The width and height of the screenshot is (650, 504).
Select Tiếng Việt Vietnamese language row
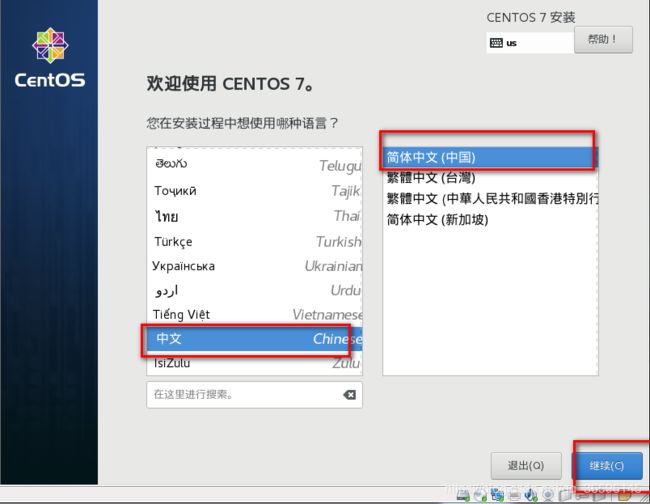254,315
